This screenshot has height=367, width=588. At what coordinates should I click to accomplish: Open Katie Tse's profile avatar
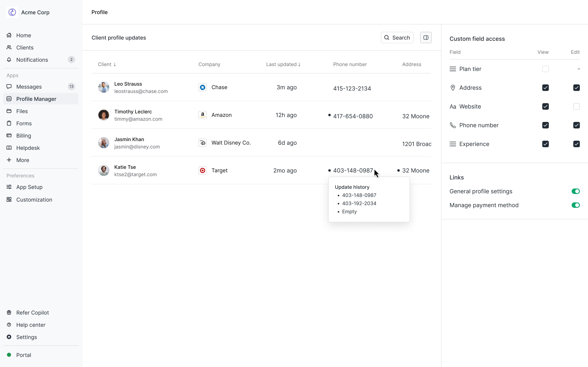(104, 170)
